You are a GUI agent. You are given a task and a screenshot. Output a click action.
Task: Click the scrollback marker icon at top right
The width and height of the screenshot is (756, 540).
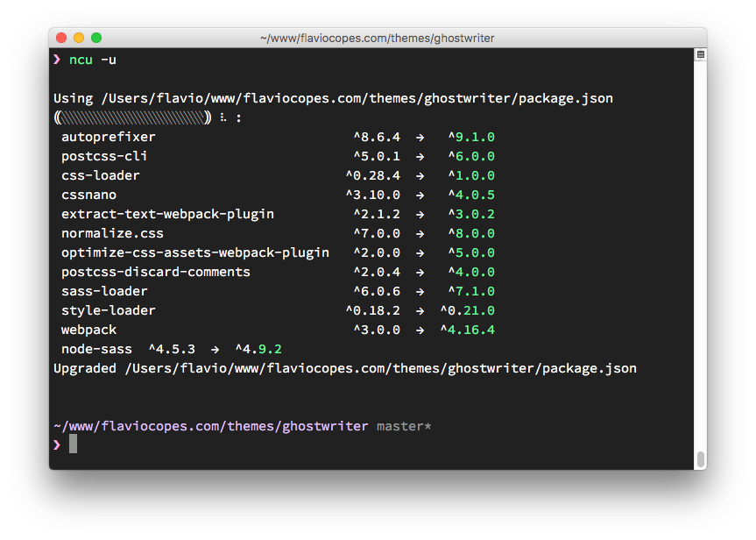(x=701, y=54)
